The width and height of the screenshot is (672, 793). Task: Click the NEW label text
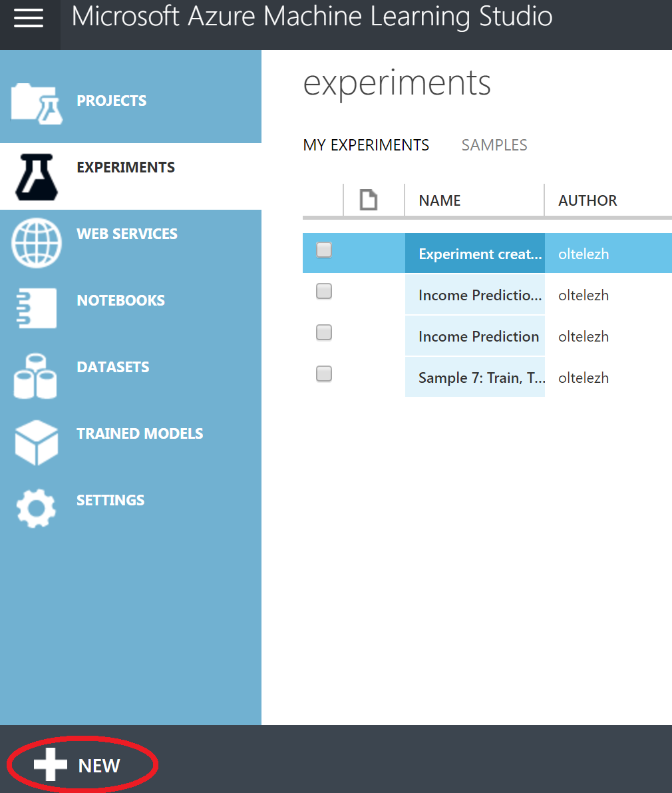click(99, 766)
